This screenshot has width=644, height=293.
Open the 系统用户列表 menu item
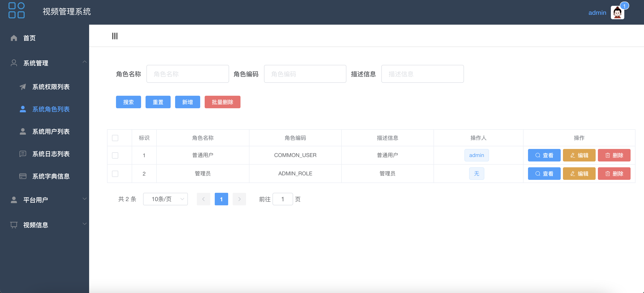[51, 132]
